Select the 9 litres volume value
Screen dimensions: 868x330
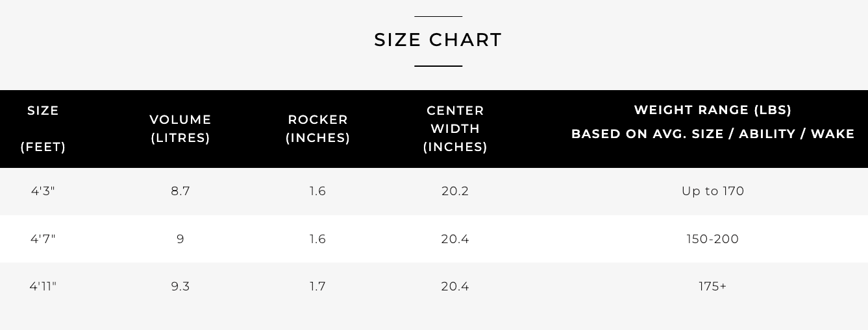180,239
